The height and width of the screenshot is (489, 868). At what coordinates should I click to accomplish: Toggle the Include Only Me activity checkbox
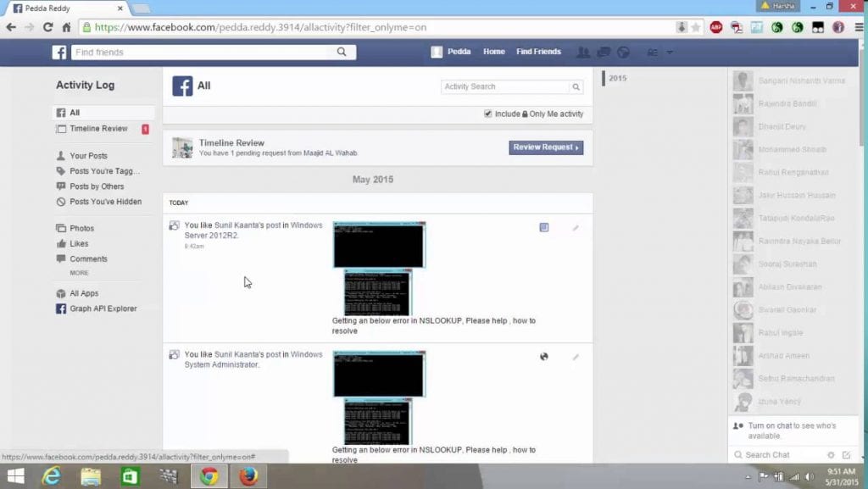click(487, 114)
